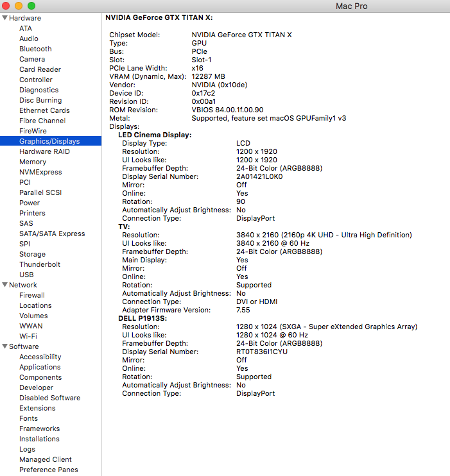Open WWAN information
Viewport: 450px width, 476px height.
(31, 326)
